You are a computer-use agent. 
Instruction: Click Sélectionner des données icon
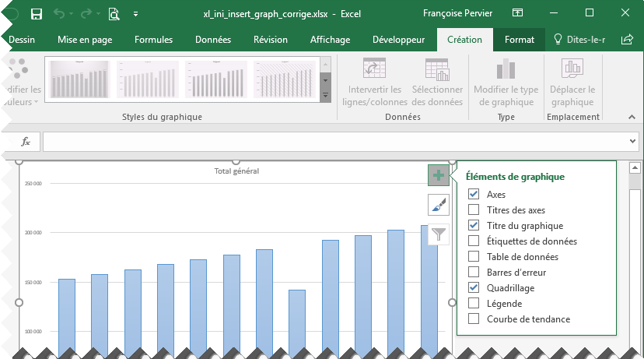pos(437,70)
